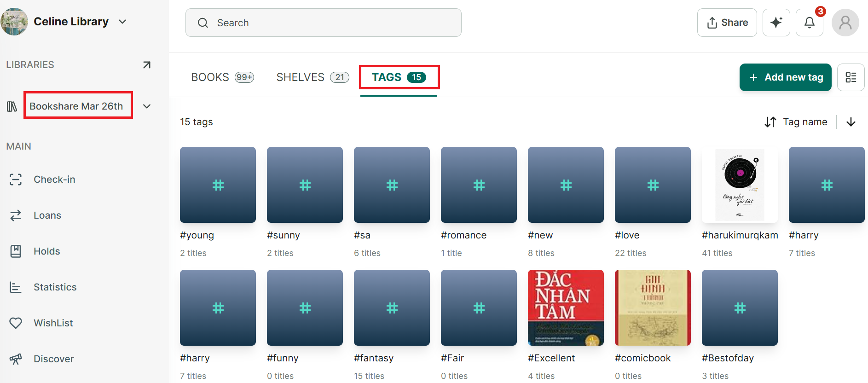Click the Holds bookmark icon
Screen dimensions: 868x383
click(x=16, y=251)
